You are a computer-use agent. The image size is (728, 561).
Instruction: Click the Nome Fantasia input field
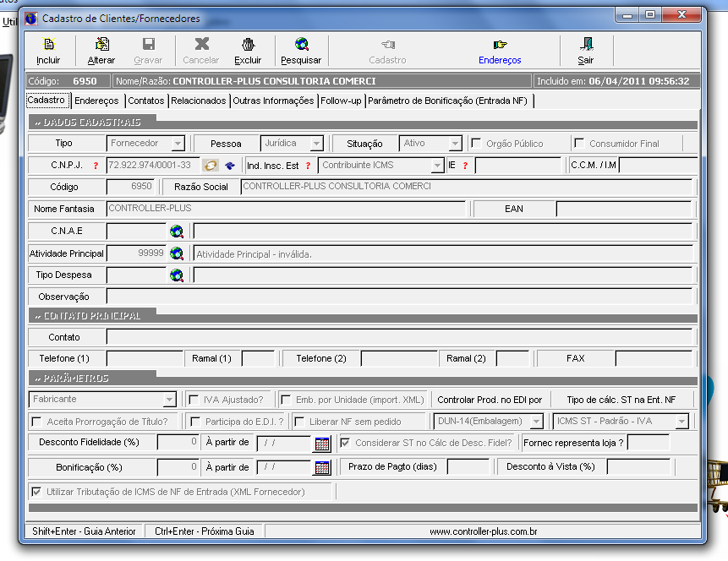point(286,209)
